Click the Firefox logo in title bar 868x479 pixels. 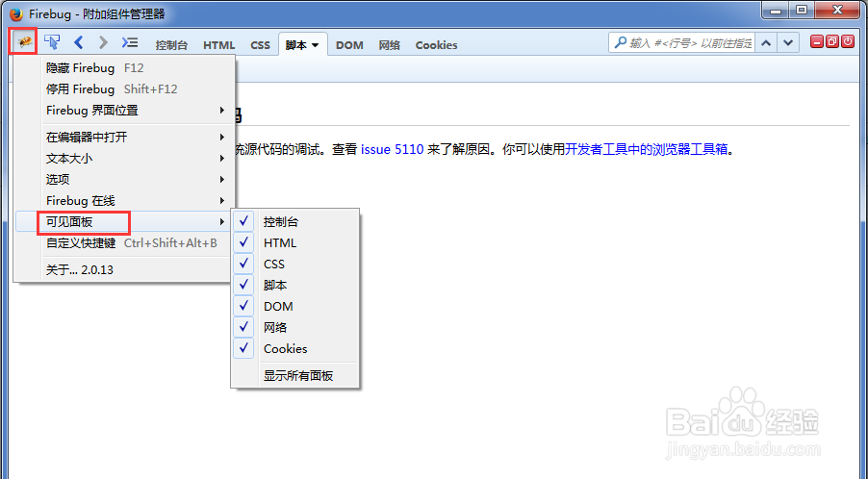16,13
